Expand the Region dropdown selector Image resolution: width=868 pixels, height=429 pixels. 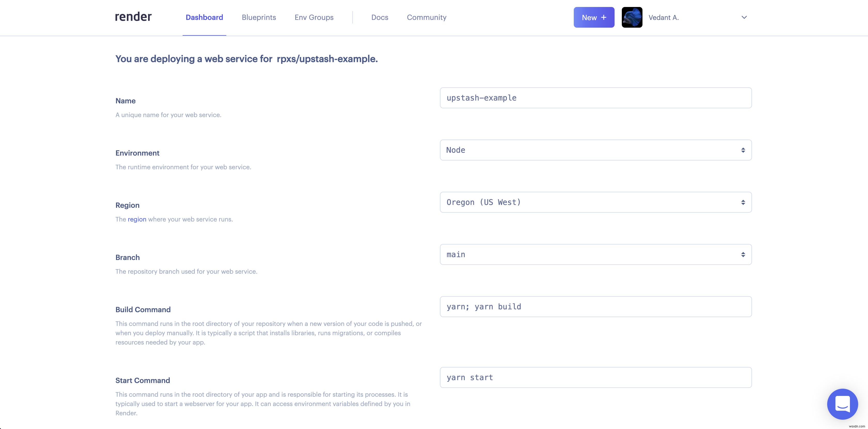[x=596, y=202]
